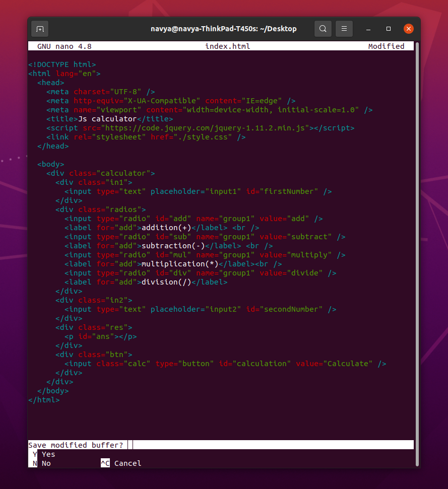448x489 pixels.
Task: Click the Modified status indicator
Action: click(387, 46)
